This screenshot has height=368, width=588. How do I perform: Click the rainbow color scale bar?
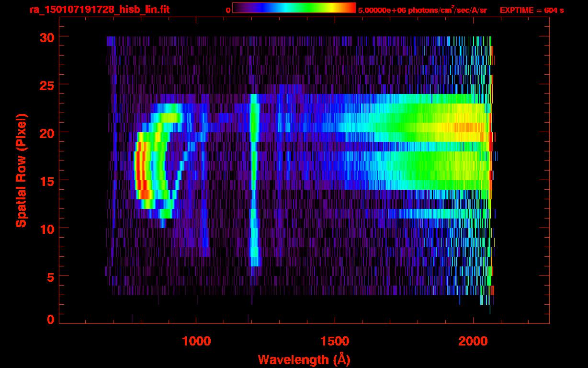[x=294, y=7]
